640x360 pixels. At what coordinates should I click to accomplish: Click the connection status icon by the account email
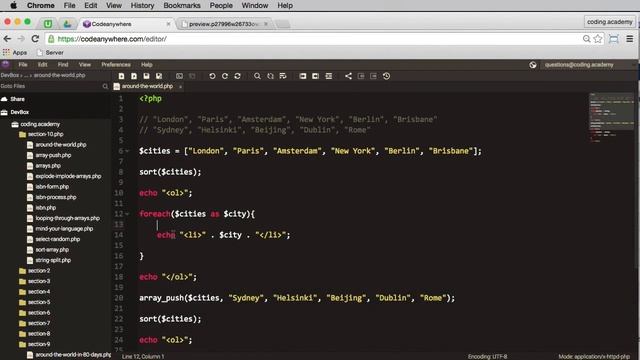pyautogui.click(x=533, y=65)
